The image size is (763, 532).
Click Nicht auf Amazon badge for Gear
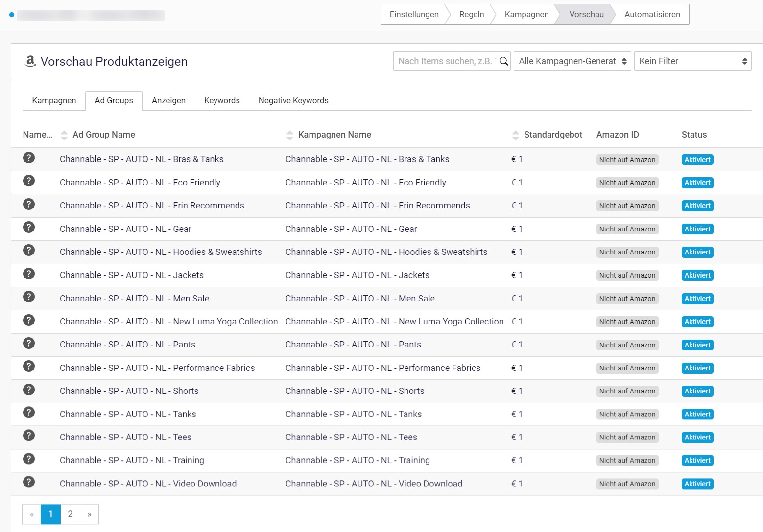[627, 229]
